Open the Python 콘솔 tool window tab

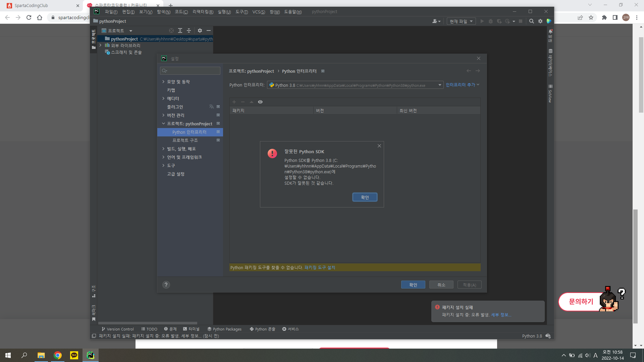coord(262,329)
